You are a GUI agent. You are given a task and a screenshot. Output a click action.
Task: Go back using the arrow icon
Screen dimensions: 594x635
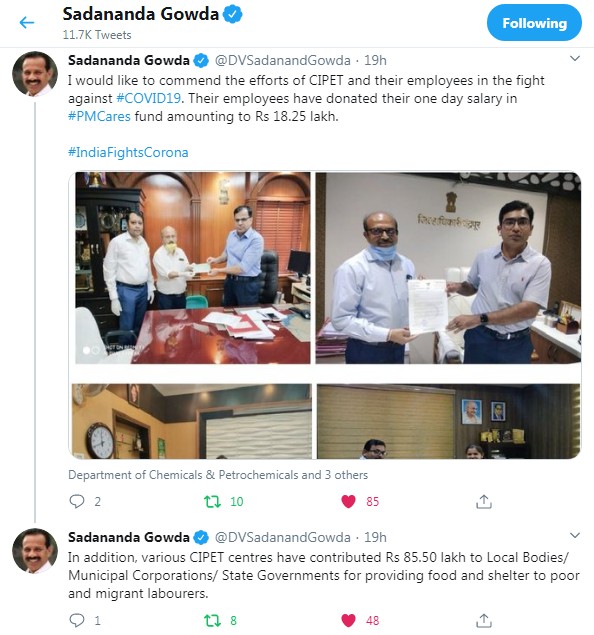click(x=27, y=23)
